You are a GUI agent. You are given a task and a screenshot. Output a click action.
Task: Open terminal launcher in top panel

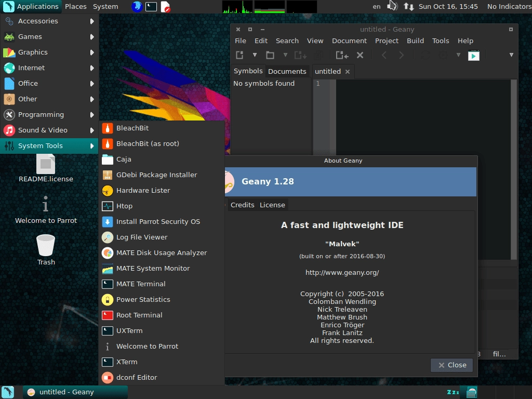(151, 6)
